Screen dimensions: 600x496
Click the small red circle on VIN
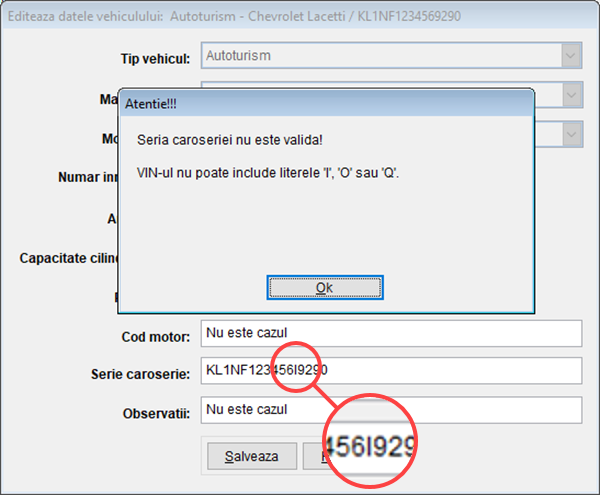(x=296, y=368)
